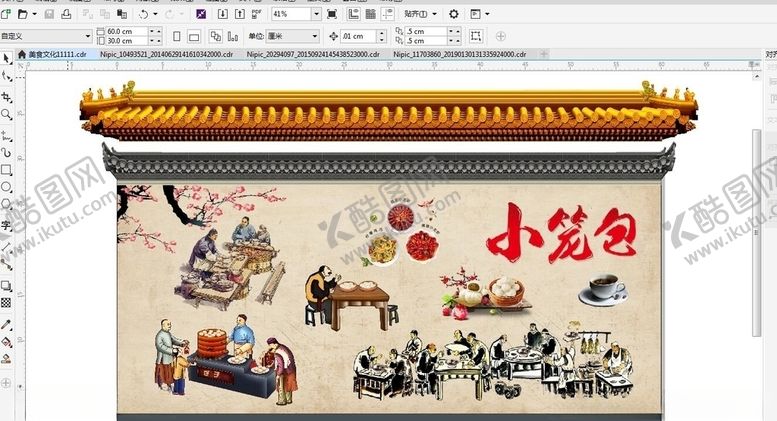Select the Ellipse tool
The height and width of the screenshot is (421, 777).
click(6, 187)
